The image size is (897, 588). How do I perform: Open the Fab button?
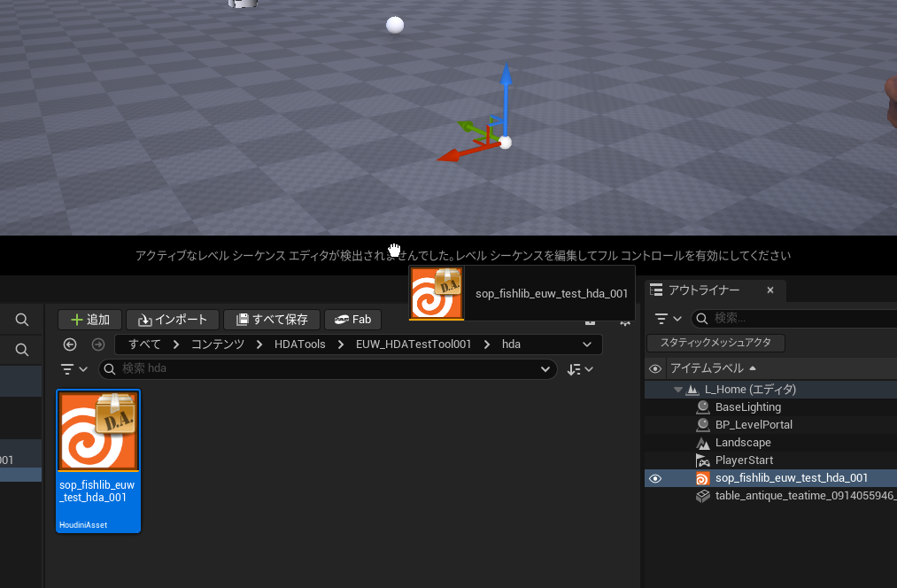pyautogui.click(x=353, y=319)
